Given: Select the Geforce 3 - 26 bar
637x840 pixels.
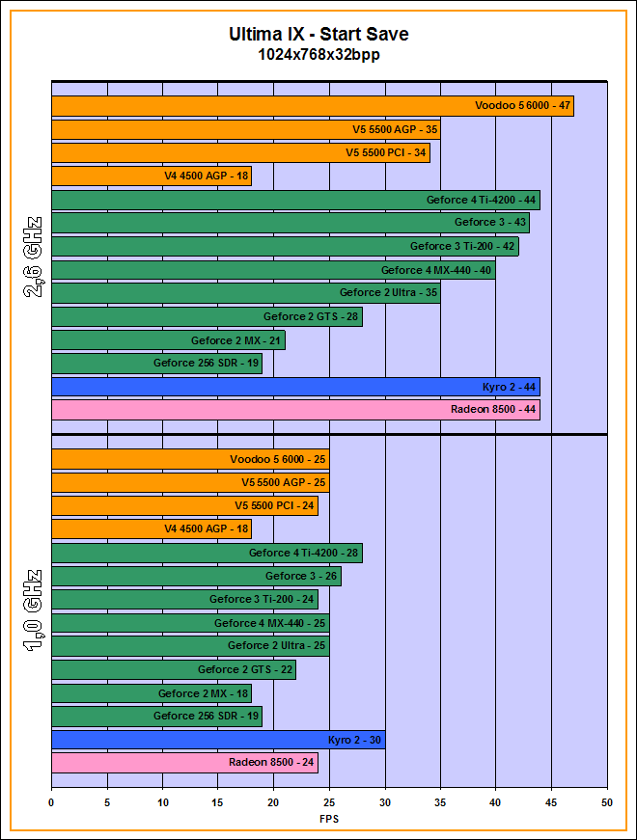Looking at the screenshot, I should (x=196, y=576).
